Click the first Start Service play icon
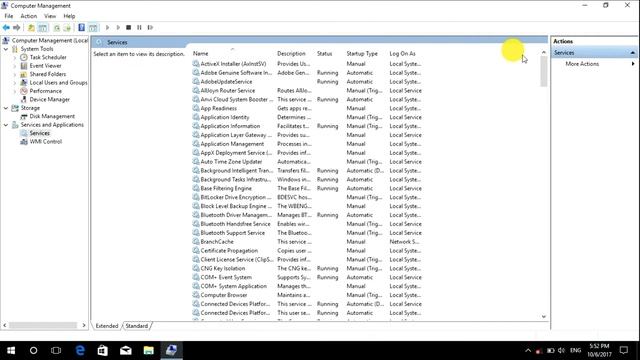The width and height of the screenshot is (640, 360). click(x=107, y=28)
